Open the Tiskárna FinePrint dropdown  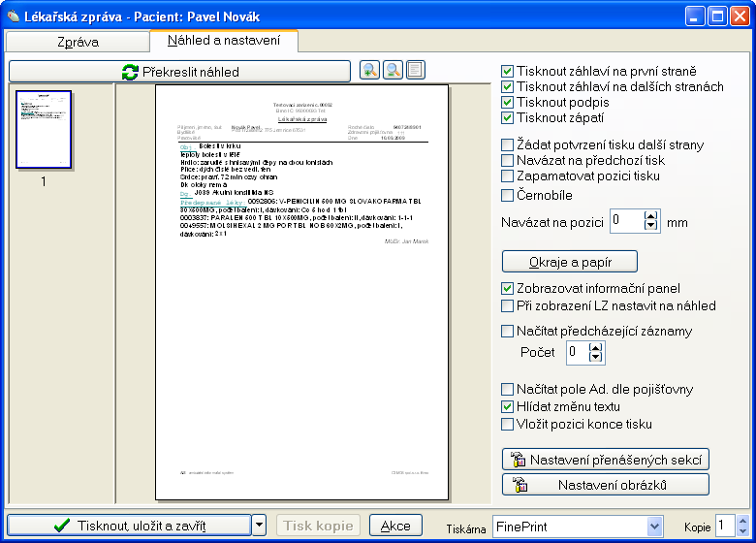coord(654,527)
